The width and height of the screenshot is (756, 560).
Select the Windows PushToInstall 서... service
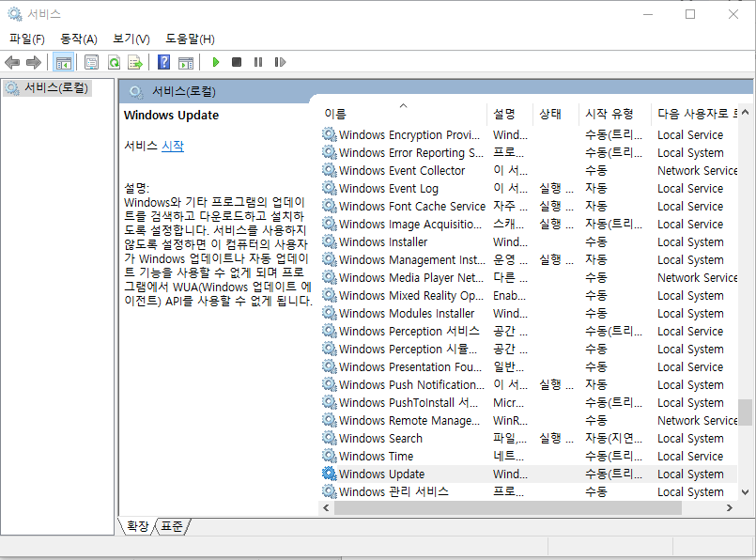click(529, 402)
